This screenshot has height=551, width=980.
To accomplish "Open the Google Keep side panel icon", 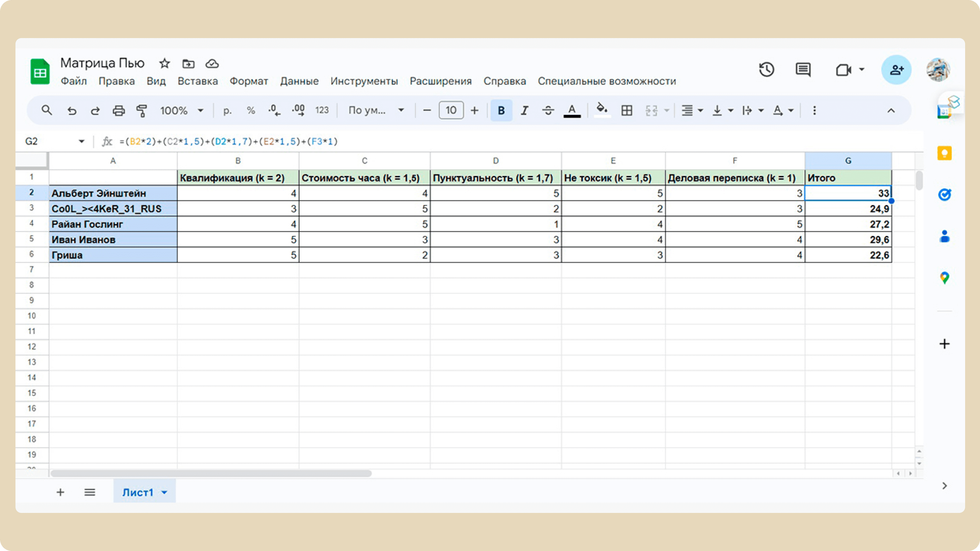I will click(945, 153).
